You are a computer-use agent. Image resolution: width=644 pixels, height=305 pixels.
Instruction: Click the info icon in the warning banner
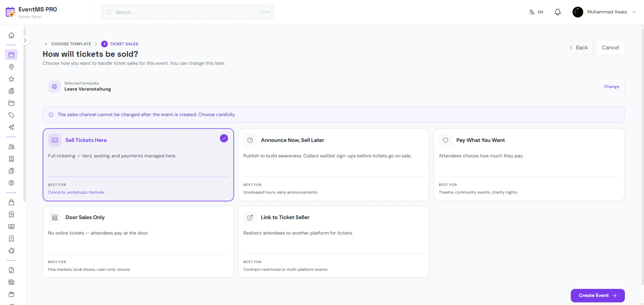(51, 115)
